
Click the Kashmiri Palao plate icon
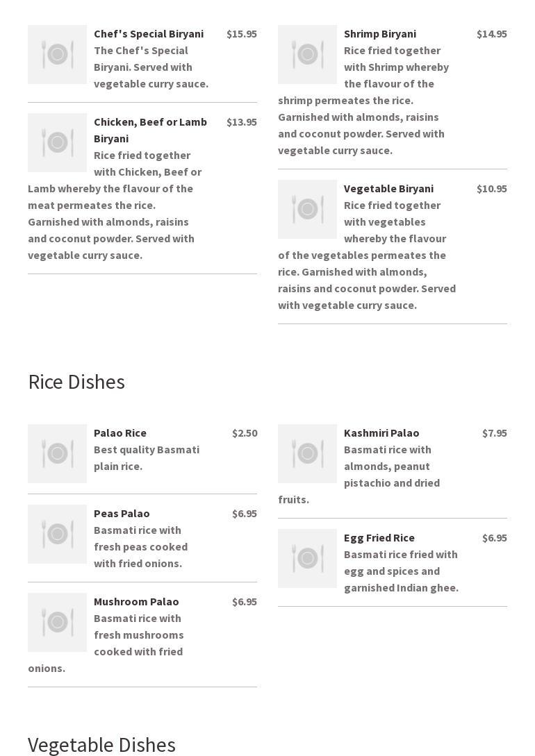(307, 454)
